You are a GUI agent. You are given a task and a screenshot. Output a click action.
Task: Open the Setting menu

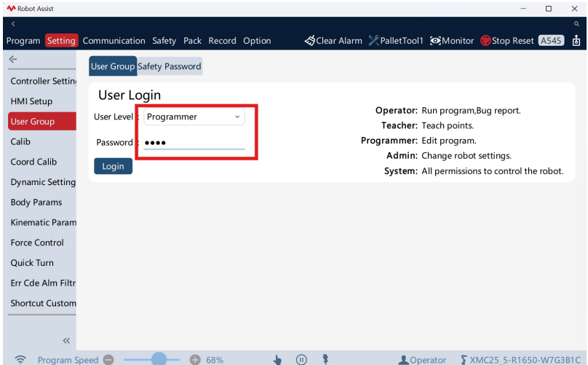(x=62, y=41)
